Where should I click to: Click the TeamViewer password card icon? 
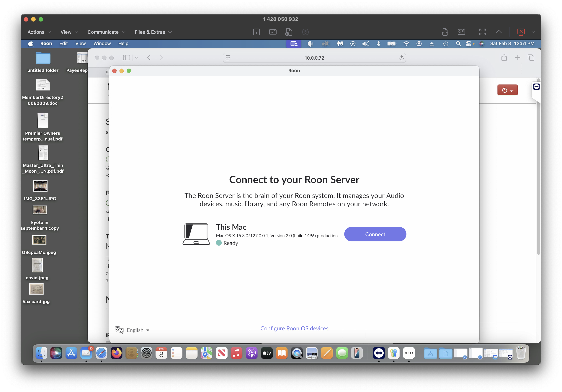273,32
